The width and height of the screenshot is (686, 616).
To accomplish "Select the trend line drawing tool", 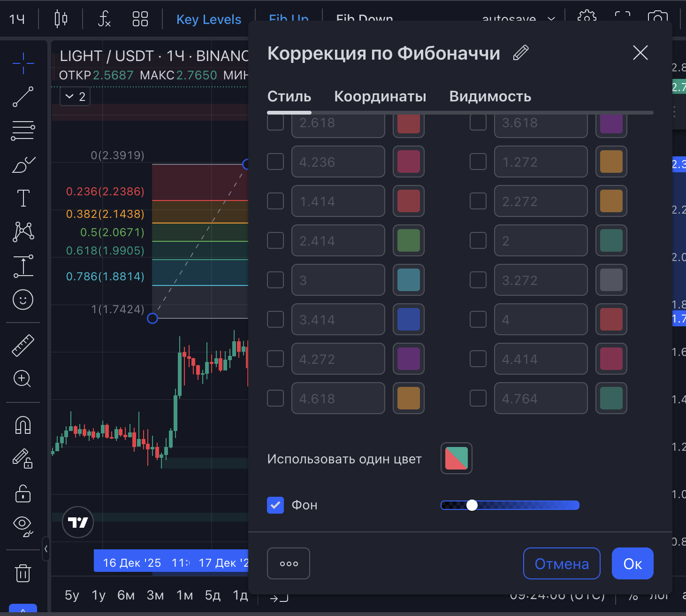I will point(23,97).
